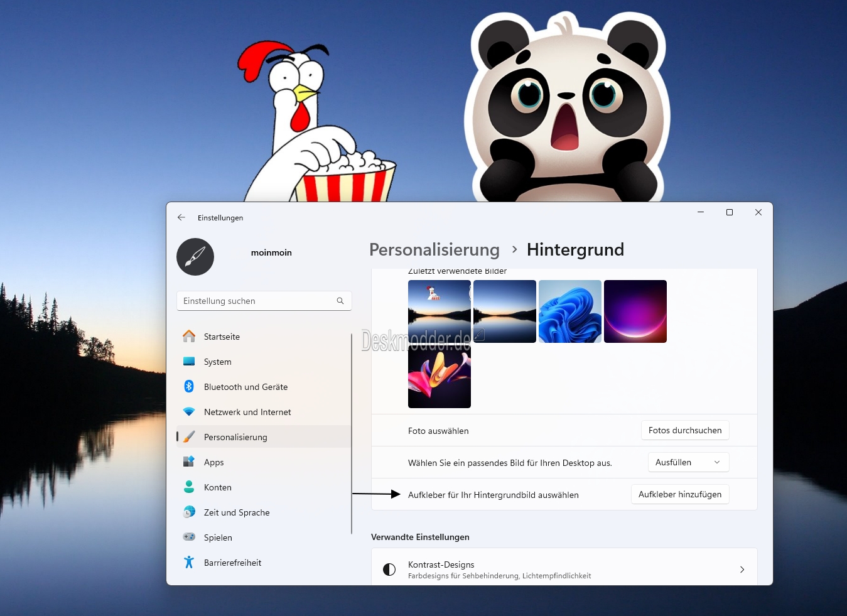Click the System monitor icon

pyautogui.click(x=189, y=362)
